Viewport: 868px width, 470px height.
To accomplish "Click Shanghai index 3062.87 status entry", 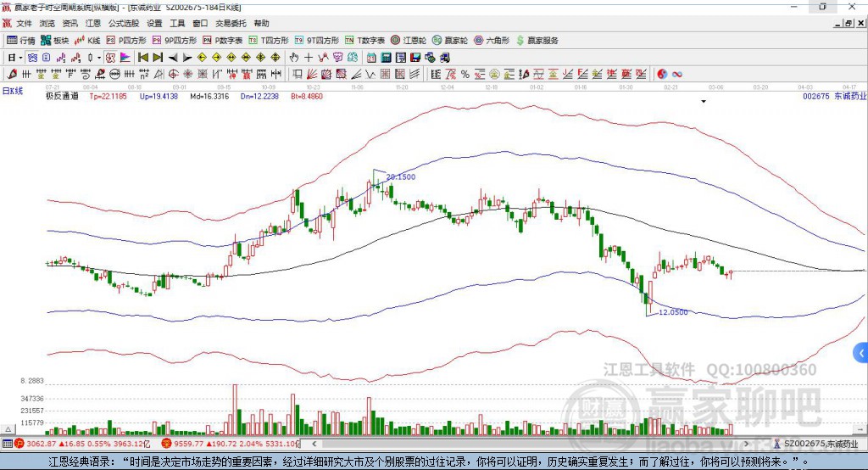I will pos(82,444).
